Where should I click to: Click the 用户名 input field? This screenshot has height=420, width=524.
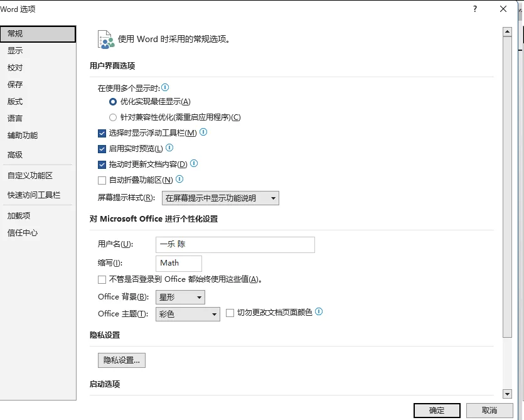[x=235, y=244]
